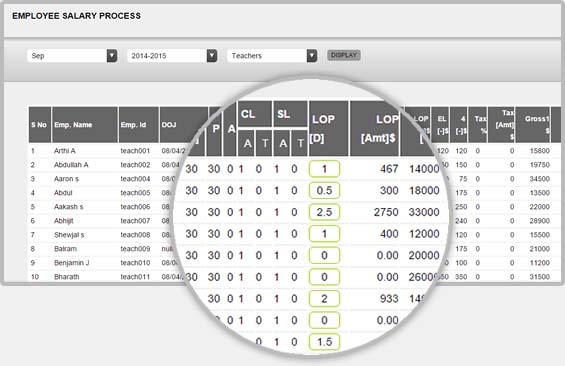Click the Emp. Id column header
Image resolution: width=565 pixels, height=366 pixels.
point(139,125)
